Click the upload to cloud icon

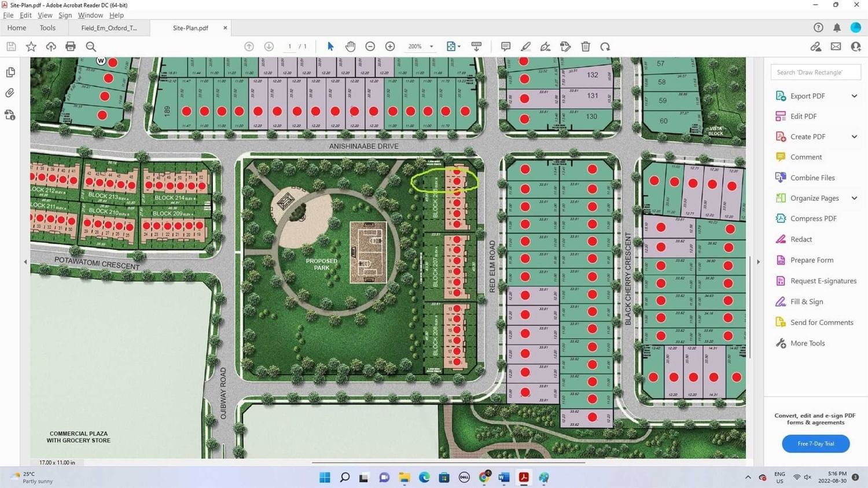51,46
